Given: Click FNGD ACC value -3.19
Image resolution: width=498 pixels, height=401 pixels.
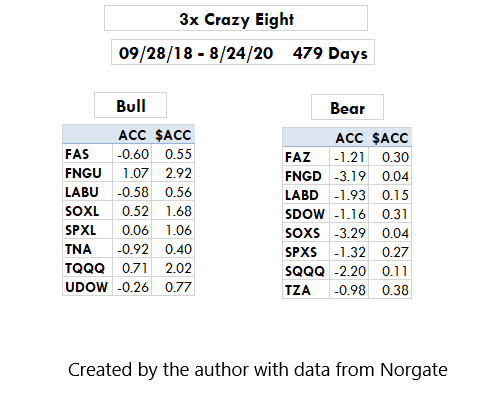Looking at the screenshot, I should coord(349,175).
